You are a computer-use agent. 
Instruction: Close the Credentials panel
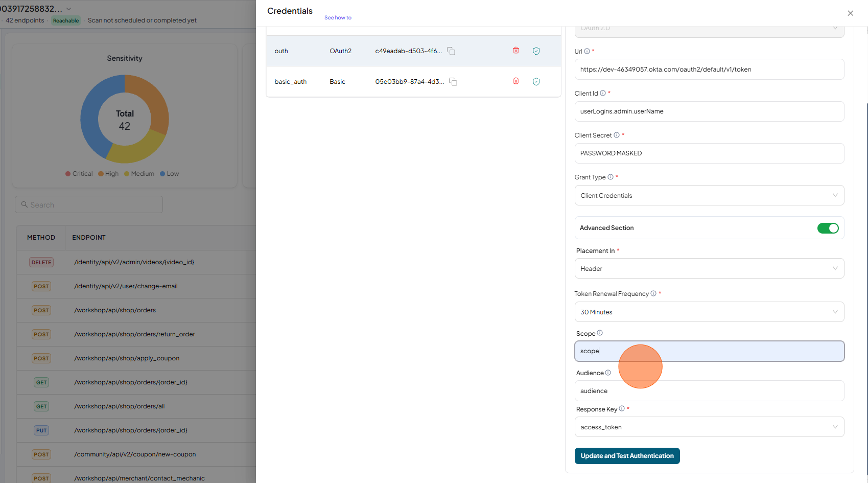click(x=850, y=13)
